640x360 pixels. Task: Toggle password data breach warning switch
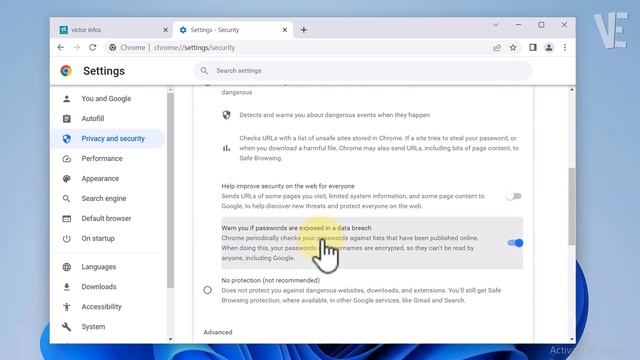515,243
